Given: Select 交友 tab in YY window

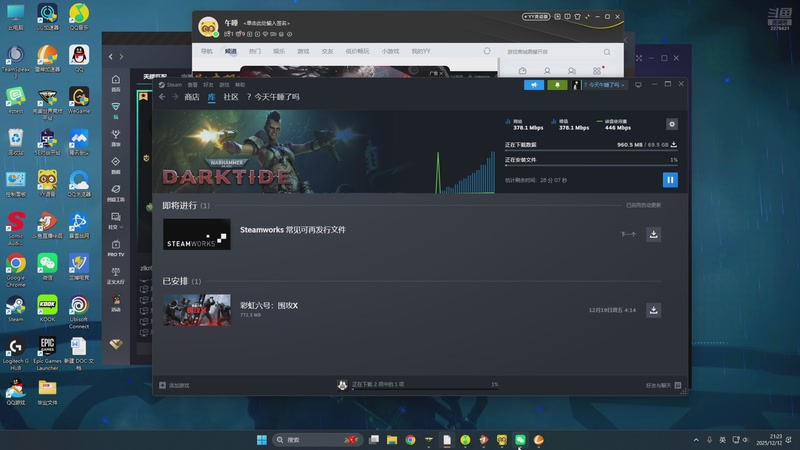Looking at the screenshot, I should 327,51.
